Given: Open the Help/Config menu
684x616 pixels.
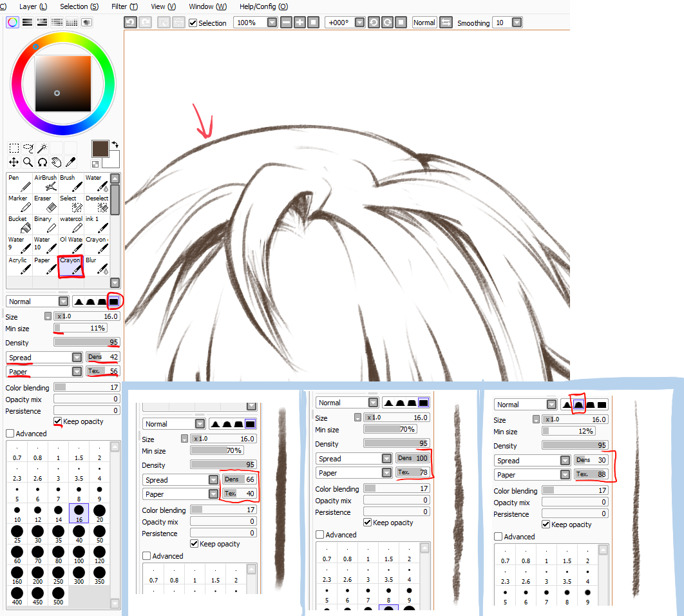Looking at the screenshot, I should click(x=264, y=6).
